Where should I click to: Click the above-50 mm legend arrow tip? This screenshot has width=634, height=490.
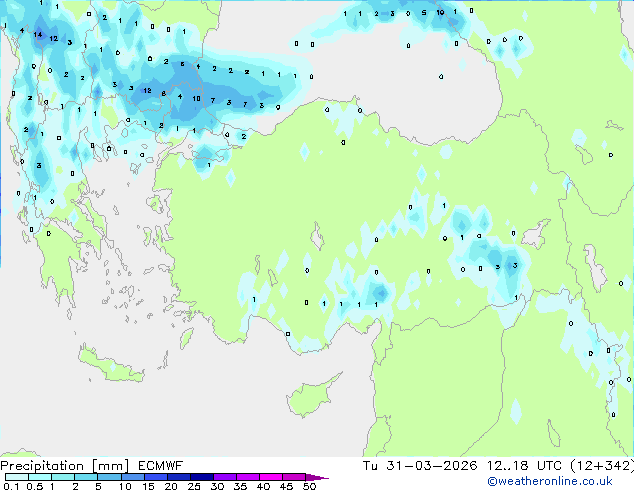tap(317, 477)
